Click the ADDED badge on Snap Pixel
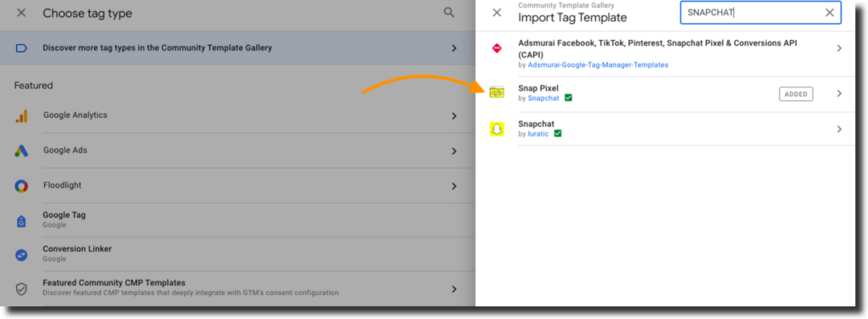 click(x=796, y=94)
